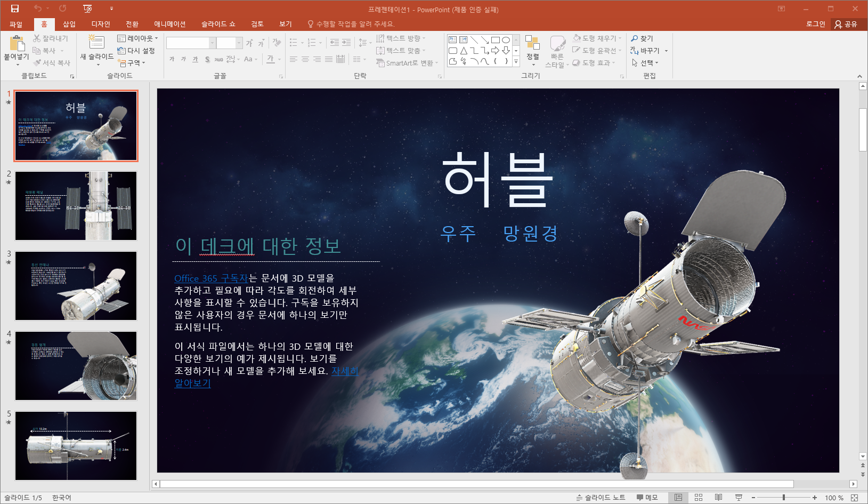Click the increase indent icon
This screenshot has width=868, height=504.
pyautogui.click(x=346, y=43)
